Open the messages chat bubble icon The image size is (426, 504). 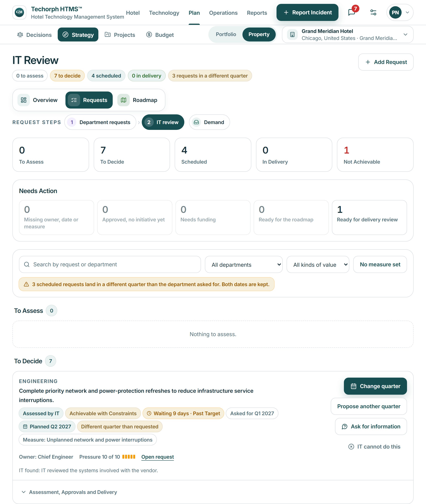point(351,12)
